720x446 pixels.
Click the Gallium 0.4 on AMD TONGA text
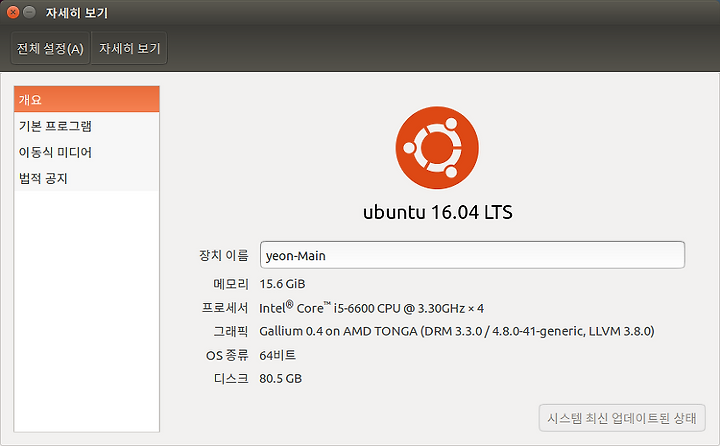pyautogui.click(x=457, y=331)
